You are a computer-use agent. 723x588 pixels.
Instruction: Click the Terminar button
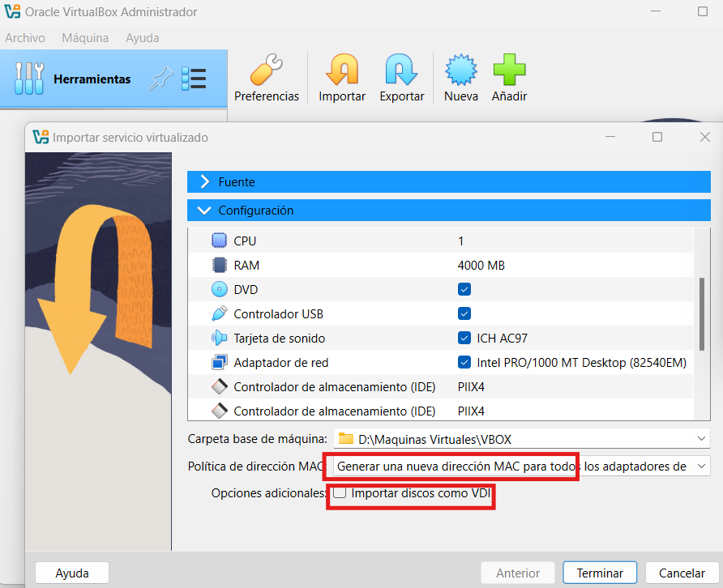click(x=600, y=573)
